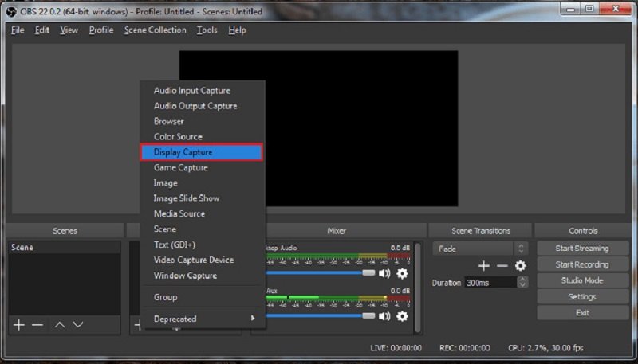Open transition properties gear icon
Viewport: 638px width, 364px height.
[x=521, y=266]
